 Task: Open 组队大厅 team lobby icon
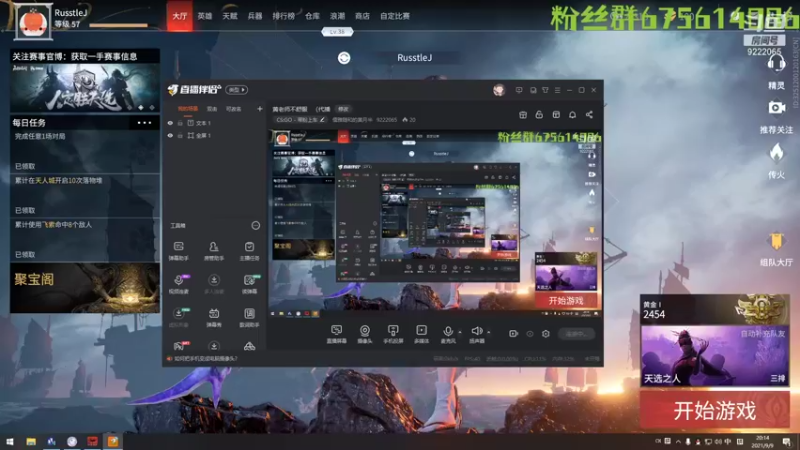pos(776,241)
